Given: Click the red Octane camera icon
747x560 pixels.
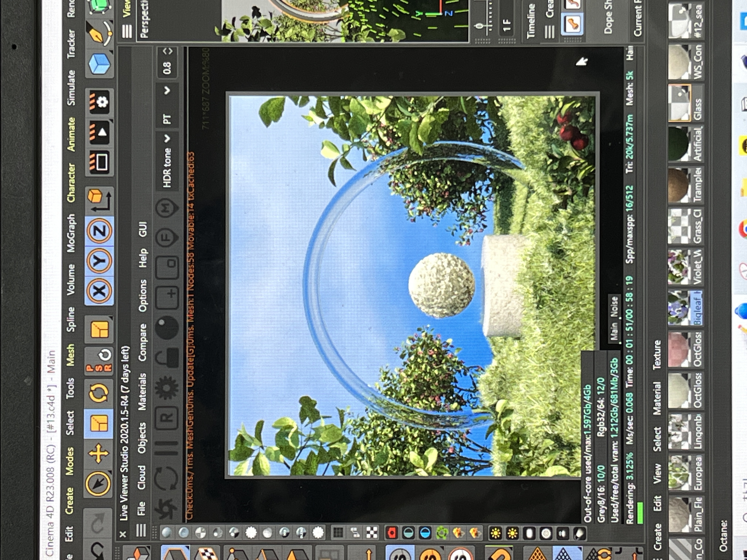Looking at the screenshot, I should coord(392,533).
